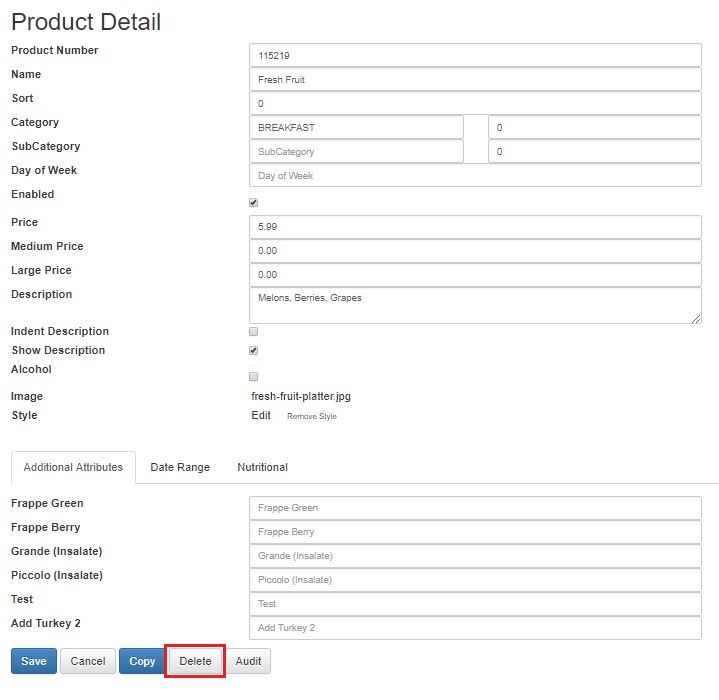Screen dimensions: 719x700
Task: Click the blue Save button
Action: pos(34,661)
